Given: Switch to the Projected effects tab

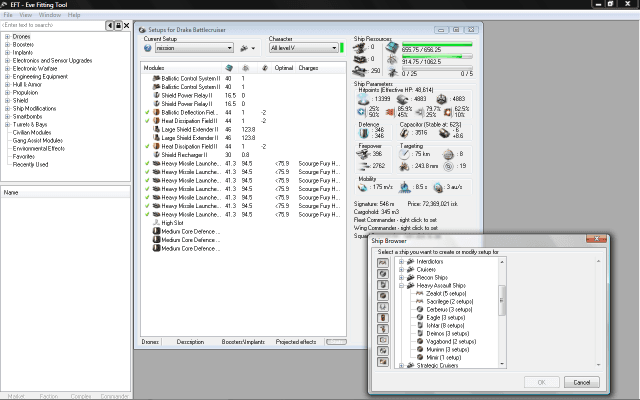Looking at the screenshot, I should click(296, 342).
